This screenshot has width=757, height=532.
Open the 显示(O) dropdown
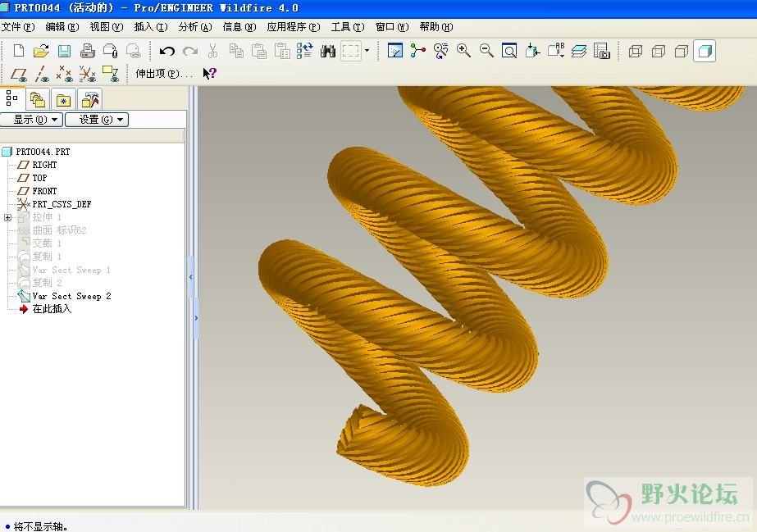coord(31,120)
